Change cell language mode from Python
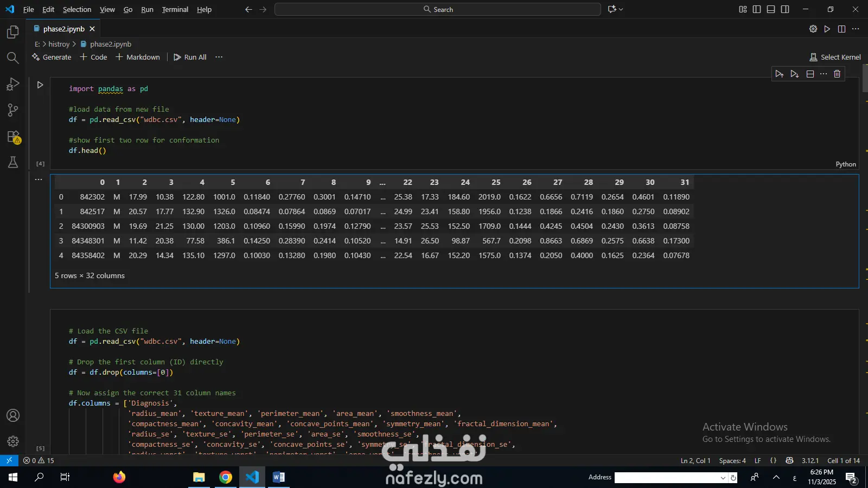The image size is (868, 488). click(x=846, y=164)
